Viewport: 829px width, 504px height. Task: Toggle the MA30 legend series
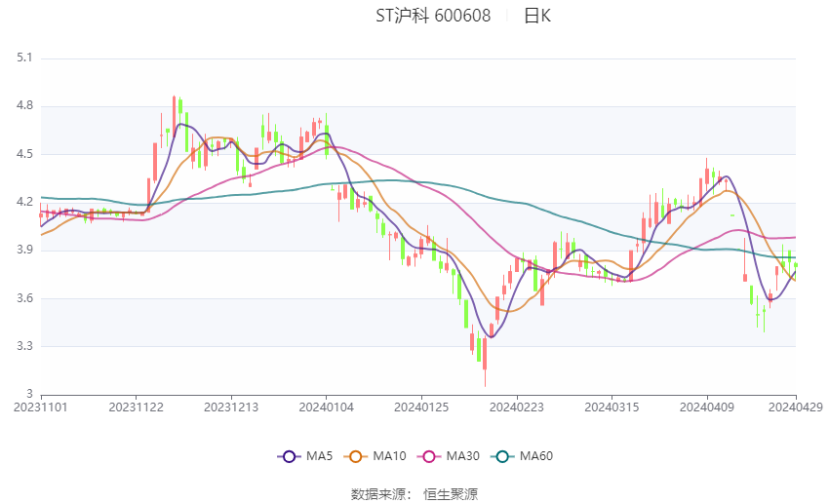(449, 456)
